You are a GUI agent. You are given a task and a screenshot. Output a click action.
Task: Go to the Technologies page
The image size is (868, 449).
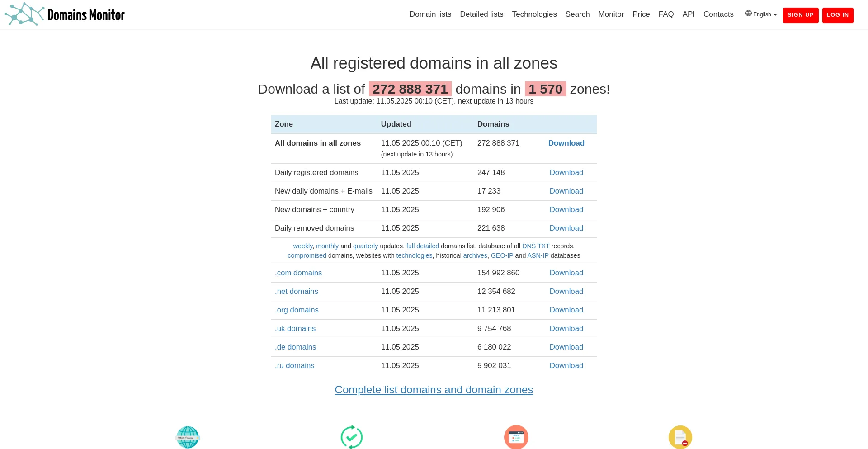534,14
